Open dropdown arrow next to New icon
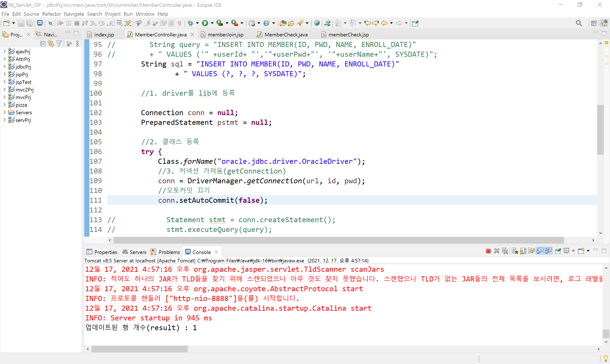The height and width of the screenshot is (364, 610). 14,23
